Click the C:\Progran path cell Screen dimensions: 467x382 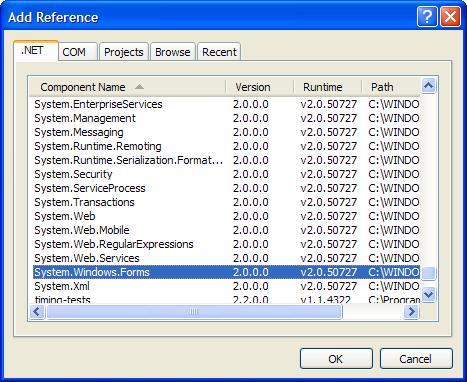pos(394,299)
